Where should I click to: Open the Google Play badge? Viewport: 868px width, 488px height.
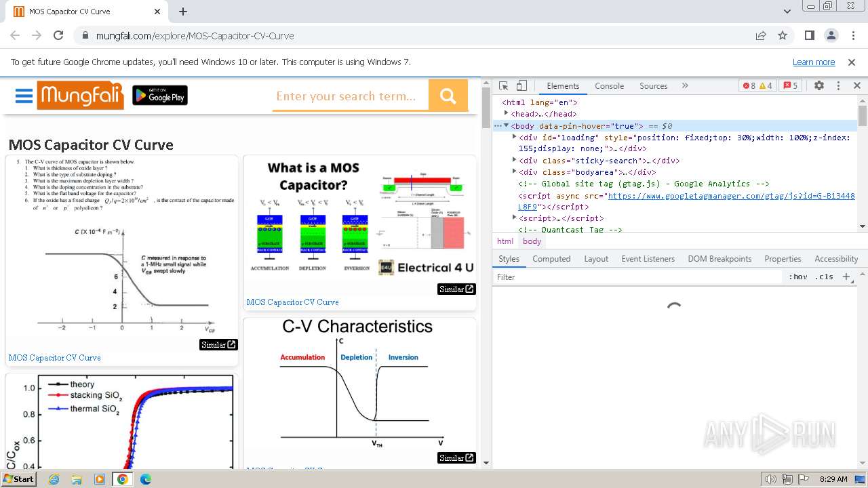coord(160,96)
